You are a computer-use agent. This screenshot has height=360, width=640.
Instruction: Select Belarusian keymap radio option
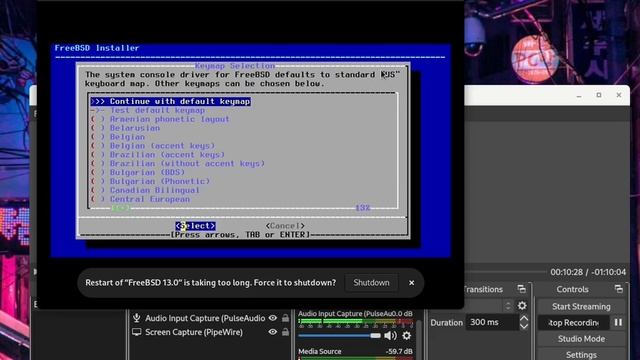(x=125, y=128)
